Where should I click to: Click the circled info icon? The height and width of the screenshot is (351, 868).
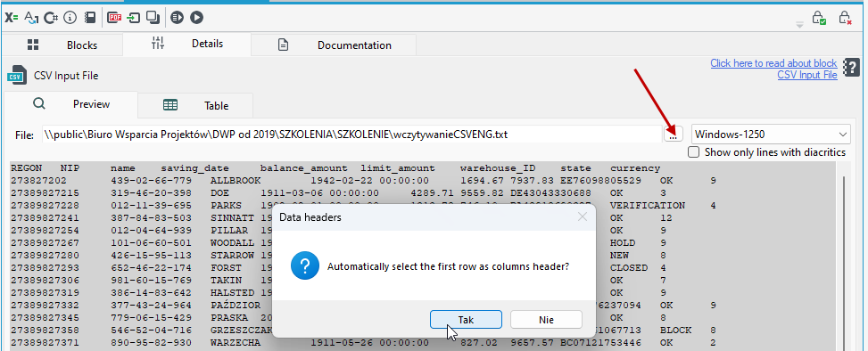click(70, 18)
